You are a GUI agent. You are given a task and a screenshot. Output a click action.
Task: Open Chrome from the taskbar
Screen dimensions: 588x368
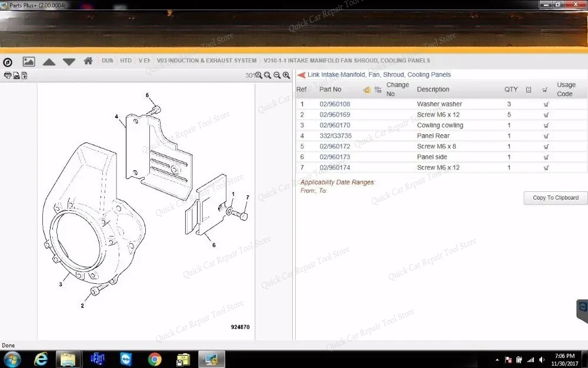154,359
